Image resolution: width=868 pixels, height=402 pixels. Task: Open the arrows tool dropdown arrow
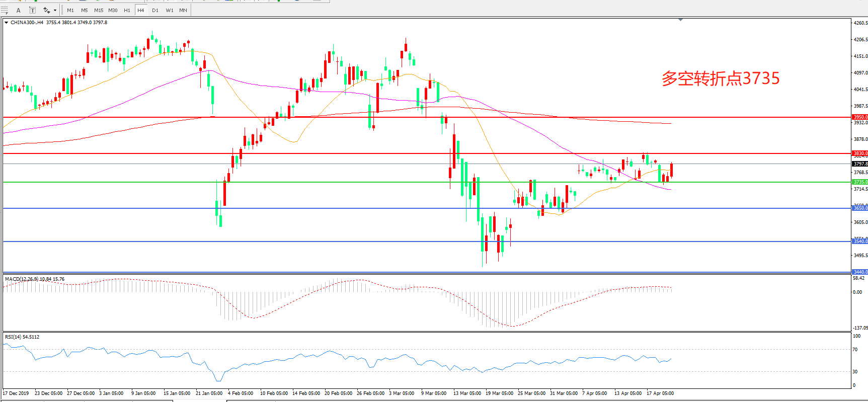point(55,10)
